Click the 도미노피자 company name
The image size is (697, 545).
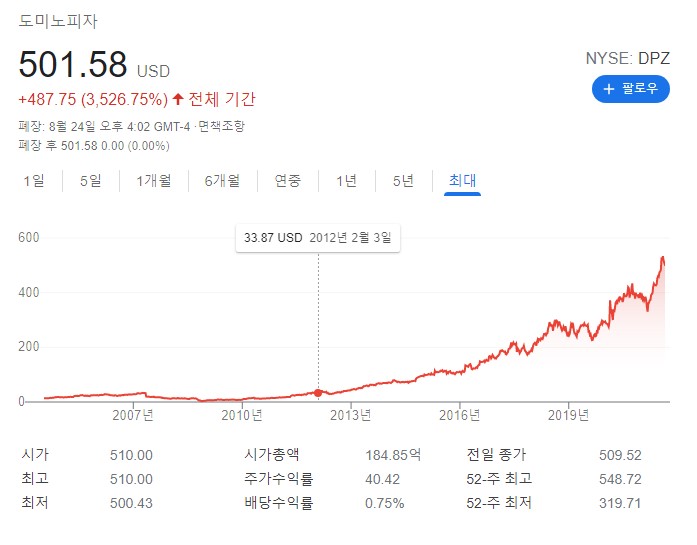(58, 21)
